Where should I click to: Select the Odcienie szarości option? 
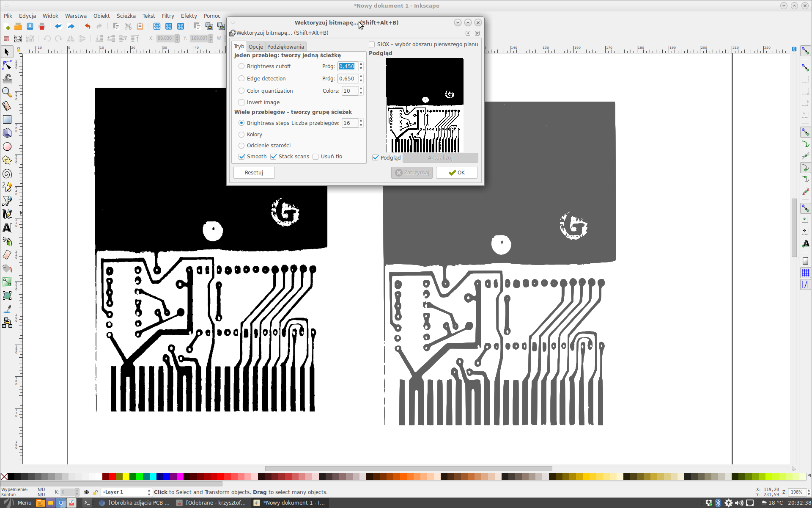coord(241,146)
